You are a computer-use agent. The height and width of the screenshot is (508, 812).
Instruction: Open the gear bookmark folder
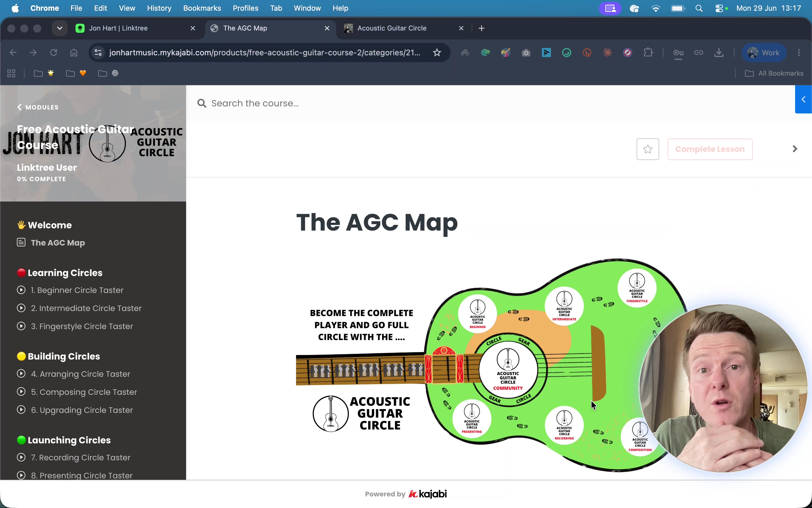[x=108, y=73]
